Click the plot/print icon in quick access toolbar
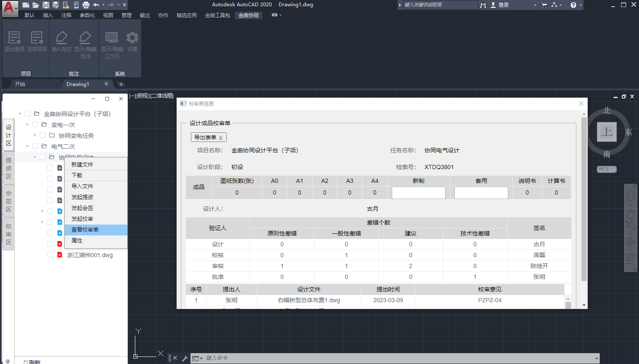The height and width of the screenshot is (364, 639). tap(86, 5)
